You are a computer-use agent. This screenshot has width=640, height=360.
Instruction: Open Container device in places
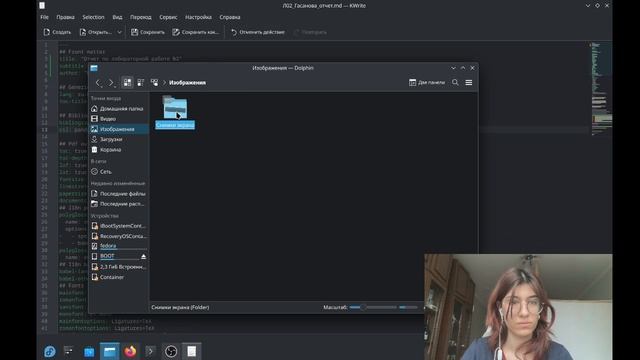coord(118,277)
